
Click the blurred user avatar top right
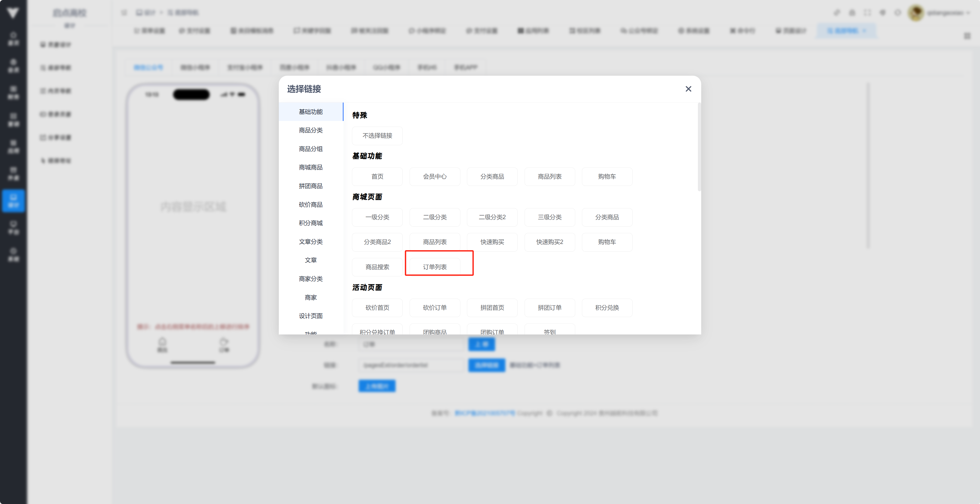pyautogui.click(x=915, y=13)
